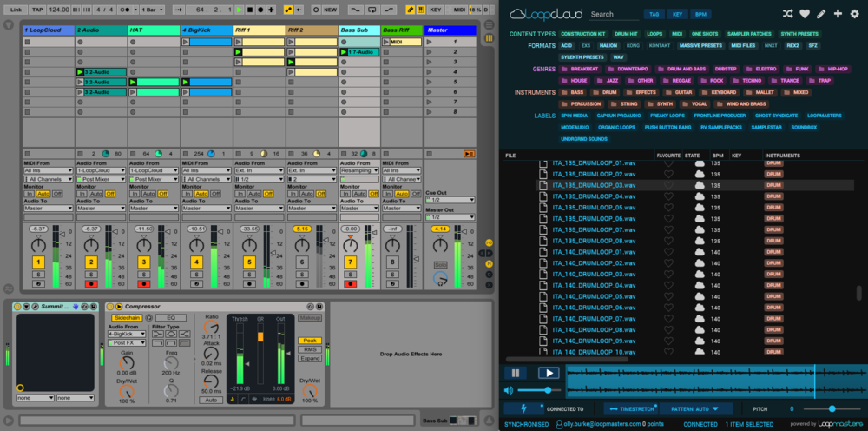Toggle track 6 activator button
Viewport: 868px width, 431px height.
click(x=302, y=262)
